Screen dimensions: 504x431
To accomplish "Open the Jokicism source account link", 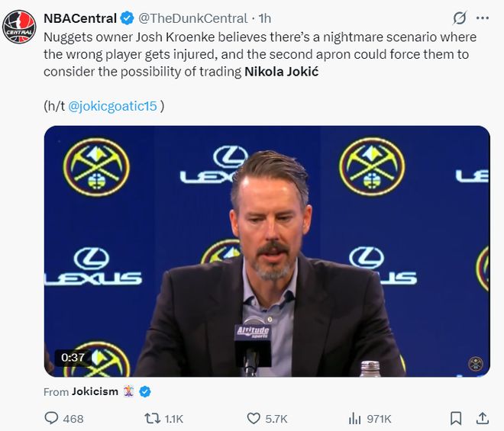I will pyautogui.click(x=95, y=391).
